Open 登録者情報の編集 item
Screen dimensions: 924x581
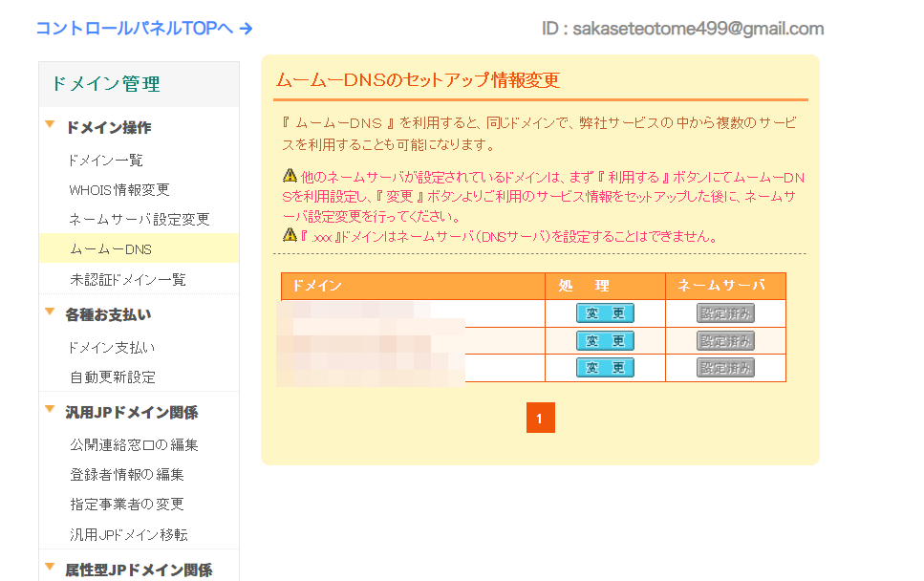point(126,474)
